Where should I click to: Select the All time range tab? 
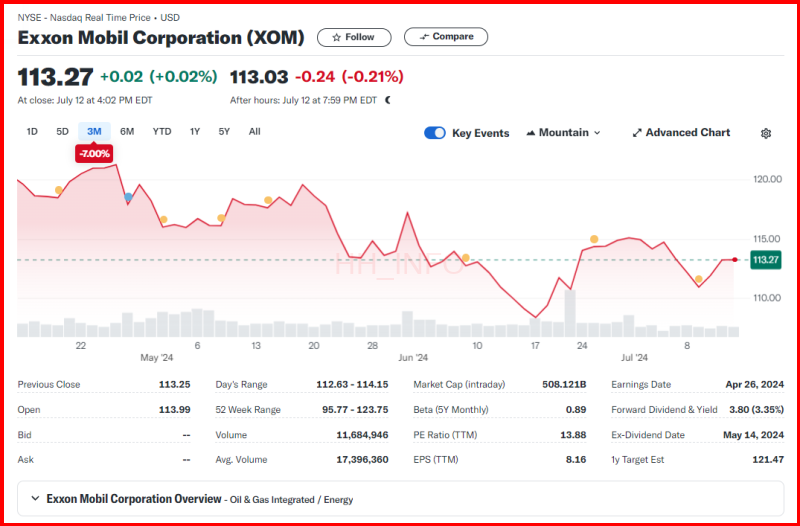coord(255,132)
